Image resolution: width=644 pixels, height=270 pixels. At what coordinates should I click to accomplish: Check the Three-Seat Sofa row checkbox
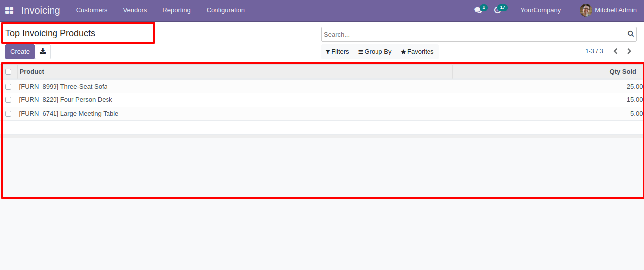[x=8, y=87]
